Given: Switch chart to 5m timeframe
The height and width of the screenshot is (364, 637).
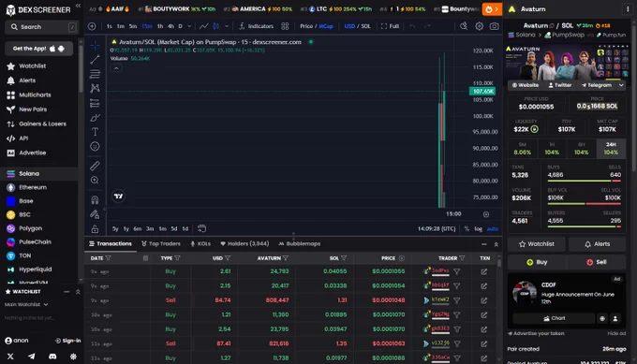Looking at the screenshot, I should coord(133,26).
